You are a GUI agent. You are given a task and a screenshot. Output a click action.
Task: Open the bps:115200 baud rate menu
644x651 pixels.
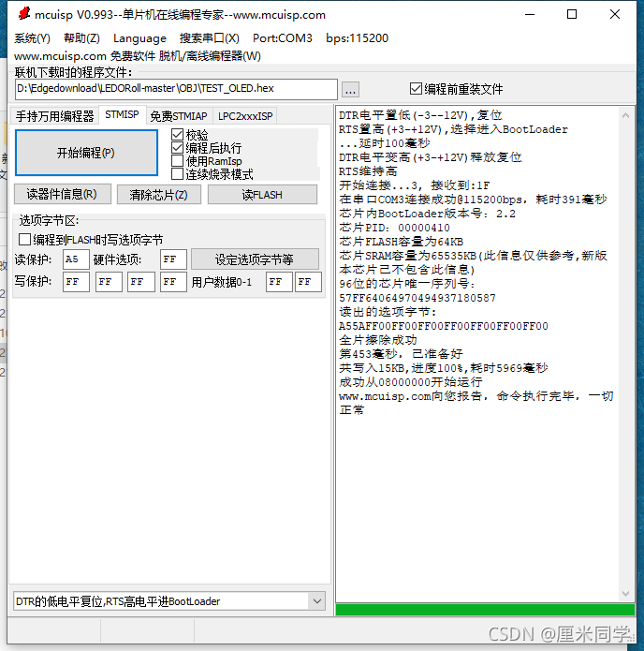[x=357, y=38]
